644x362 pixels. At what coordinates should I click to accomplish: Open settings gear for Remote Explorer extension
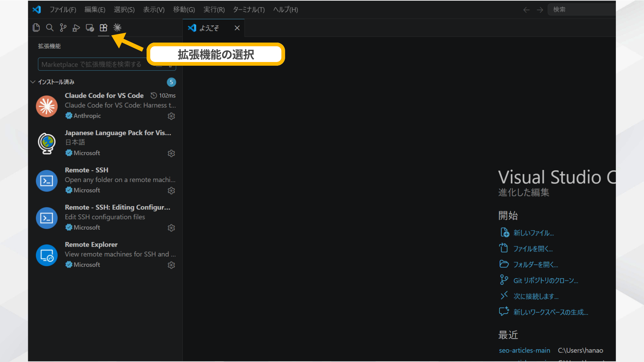click(x=171, y=265)
